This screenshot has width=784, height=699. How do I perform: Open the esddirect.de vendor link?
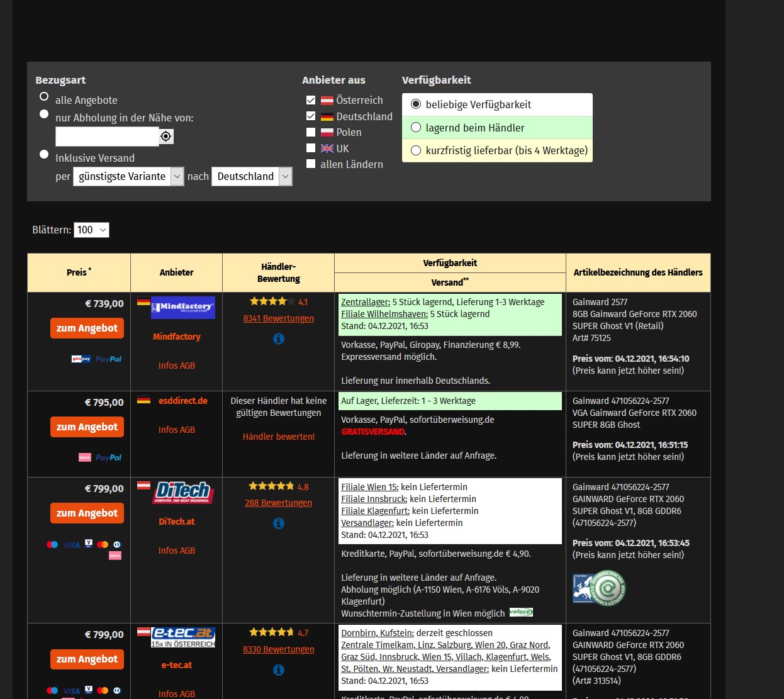pyautogui.click(x=183, y=401)
